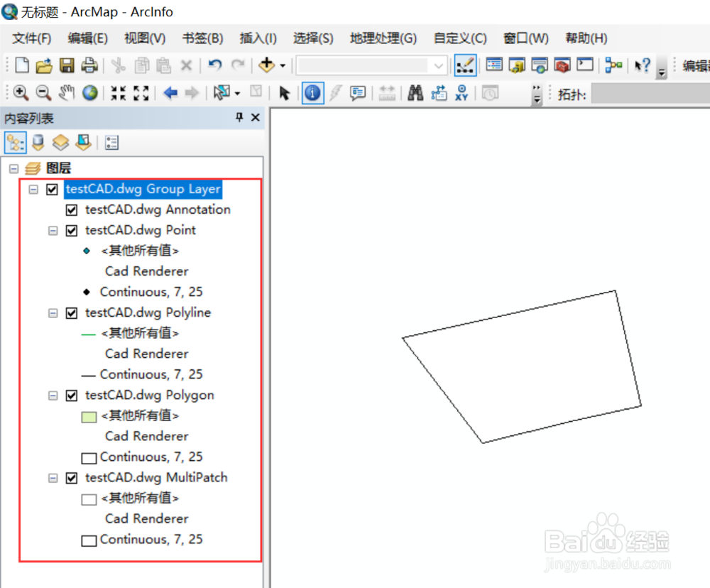Open the Find binoculars tool
The height and width of the screenshot is (588, 710).
pyautogui.click(x=415, y=93)
